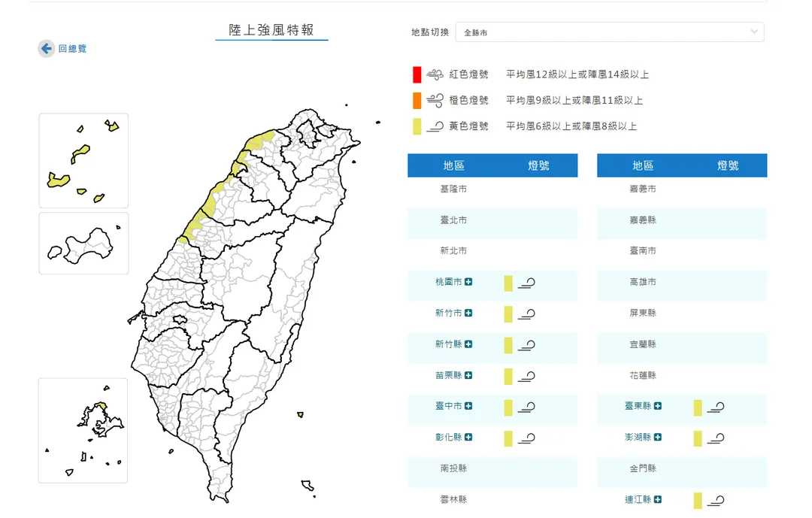The image size is (812, 518).
Task: Click the 屏東縣 table cell
Action: 643,313
